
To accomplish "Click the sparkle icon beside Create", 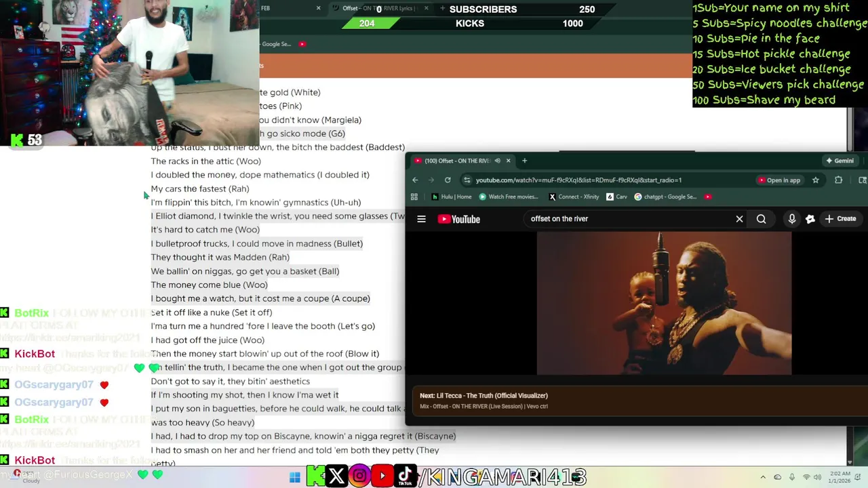I will tap(810, 219).
